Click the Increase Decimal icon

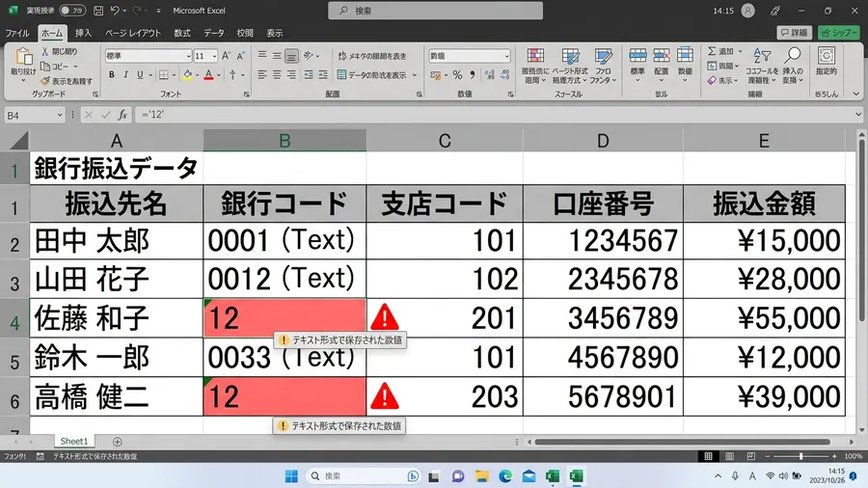490,74
